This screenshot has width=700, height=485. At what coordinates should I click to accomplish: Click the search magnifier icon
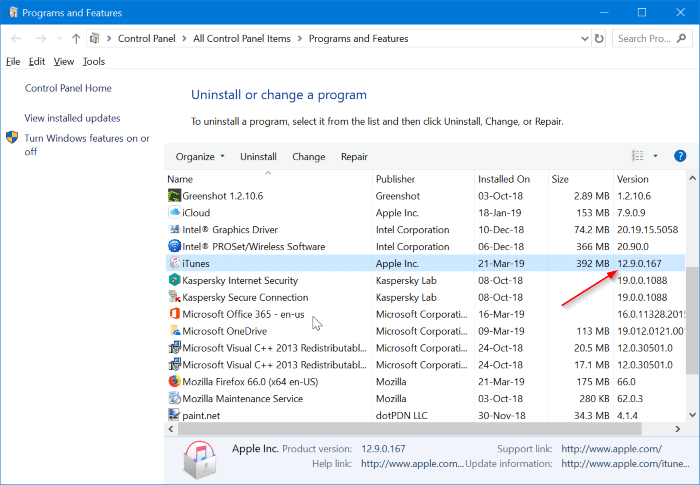click(x=681, y=38)
